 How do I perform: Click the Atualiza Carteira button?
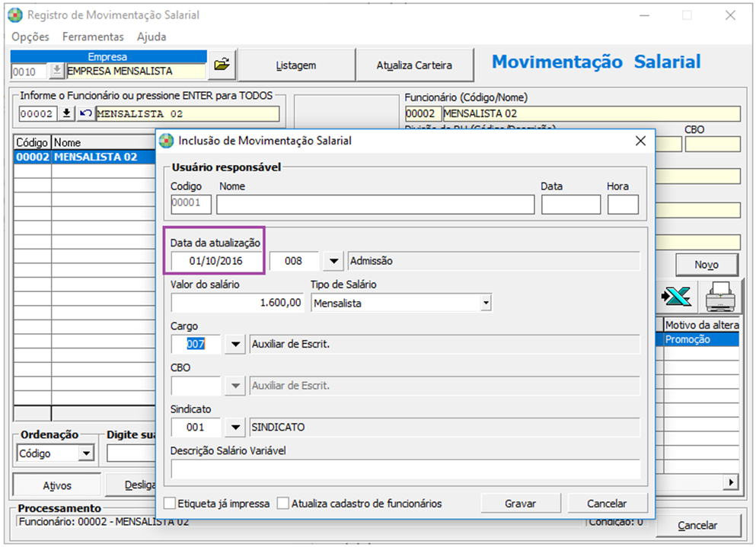click(414, 65)
